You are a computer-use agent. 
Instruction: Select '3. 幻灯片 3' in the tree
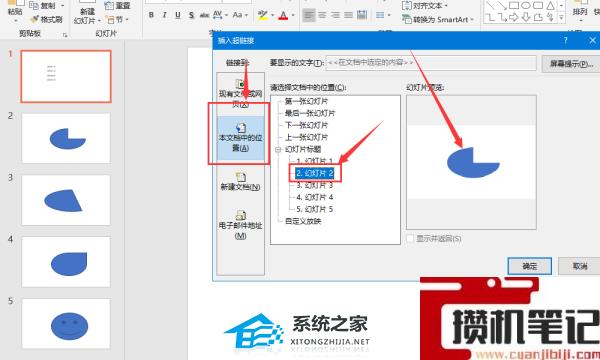tap(315, 185)
